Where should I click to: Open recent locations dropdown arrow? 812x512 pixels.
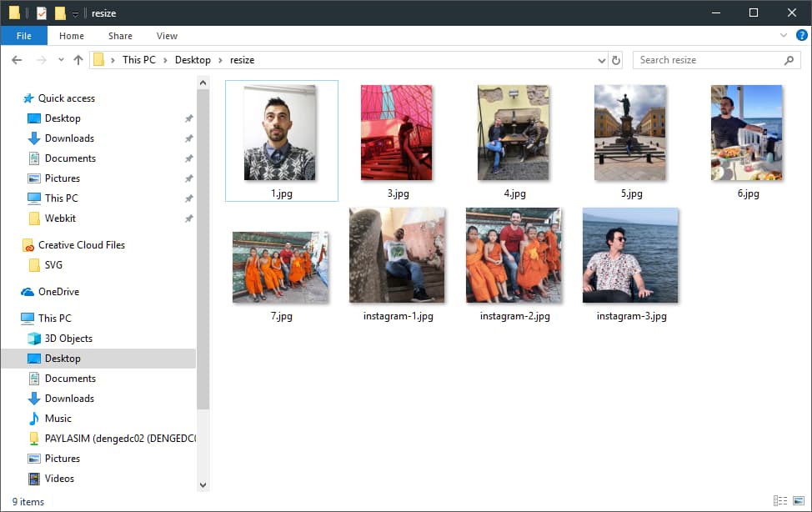[x=61, y=60]
